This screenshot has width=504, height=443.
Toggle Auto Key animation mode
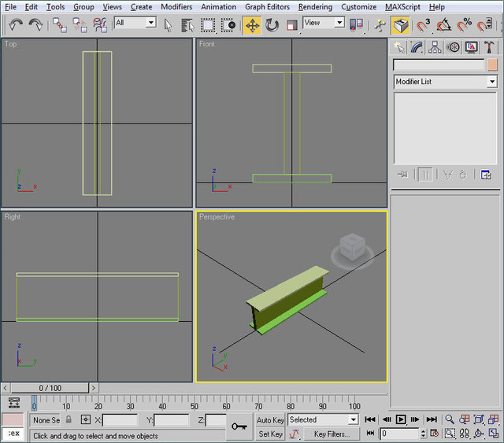[x=270, y=420]
